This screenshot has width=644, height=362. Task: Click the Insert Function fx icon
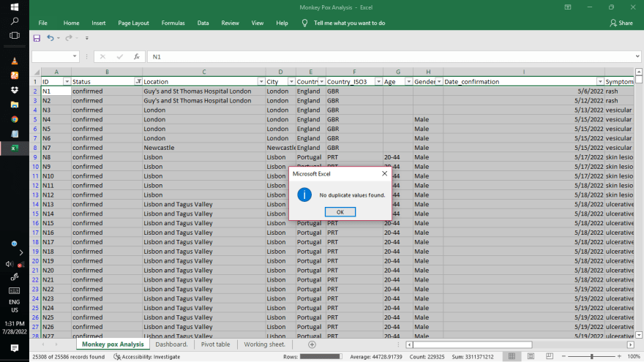137,56
